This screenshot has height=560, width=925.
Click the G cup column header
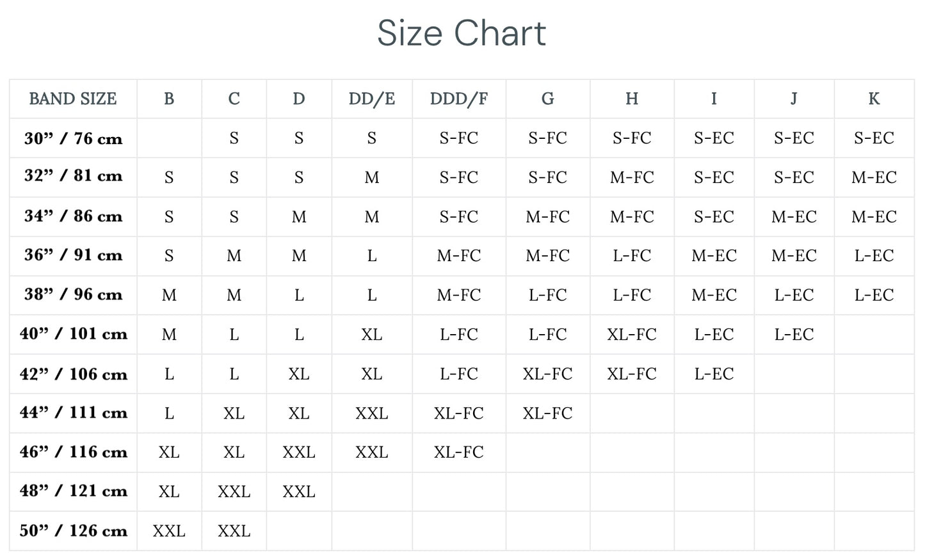coord(547,99)
